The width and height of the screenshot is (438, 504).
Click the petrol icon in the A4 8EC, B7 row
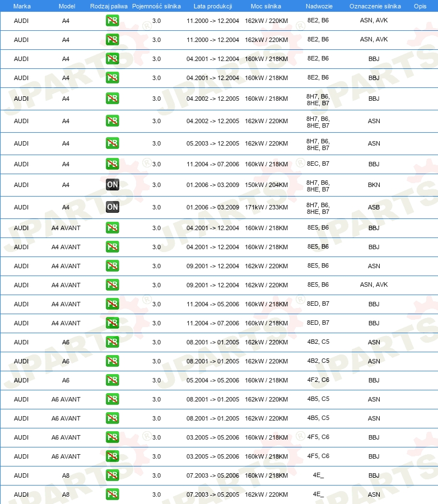coord(112,164)
